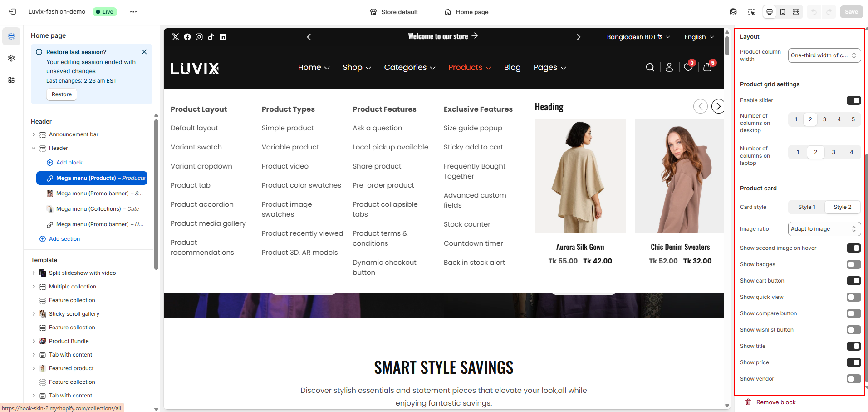Click the Instagram icon in announcement bar
Viewport: 868px width, 412px height.
coord(199,37)
